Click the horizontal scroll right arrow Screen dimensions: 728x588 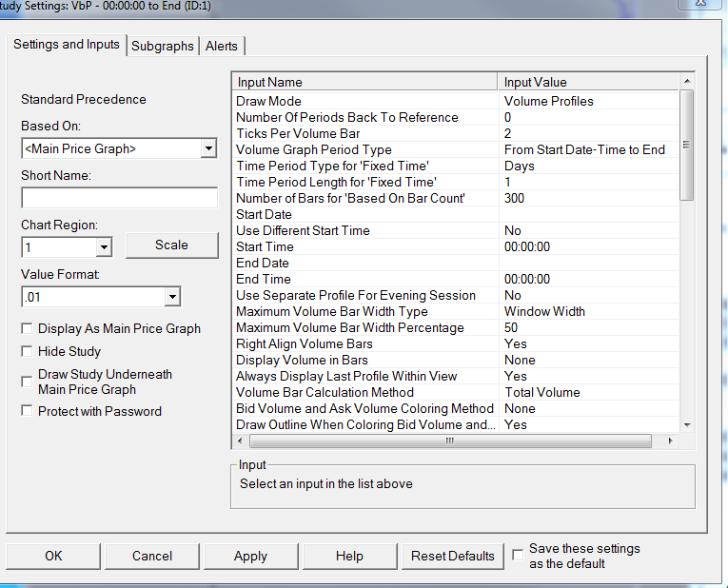point(671,441)
